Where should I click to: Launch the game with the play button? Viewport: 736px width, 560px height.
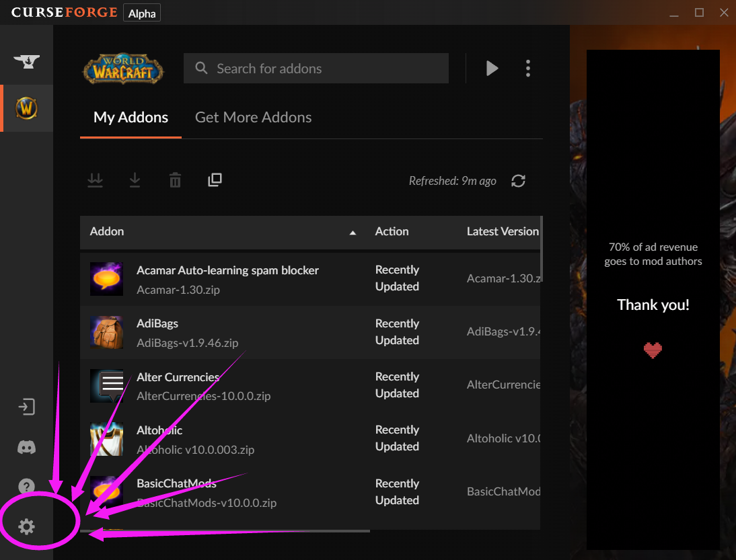491,69
